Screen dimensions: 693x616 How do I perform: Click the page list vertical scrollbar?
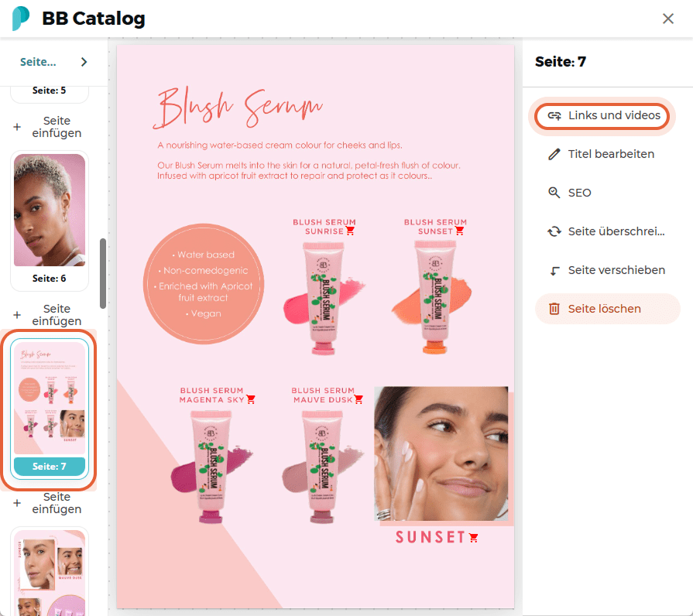click(103, 274)
